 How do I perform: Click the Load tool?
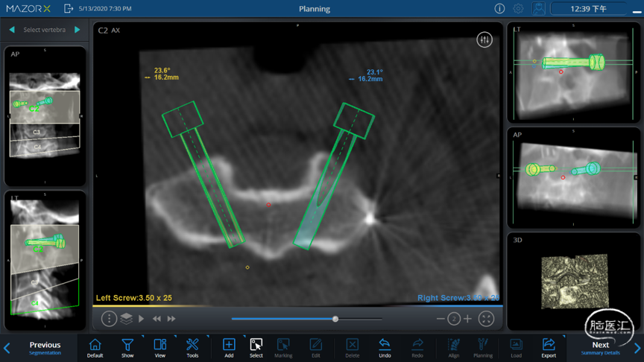[517, 348]
